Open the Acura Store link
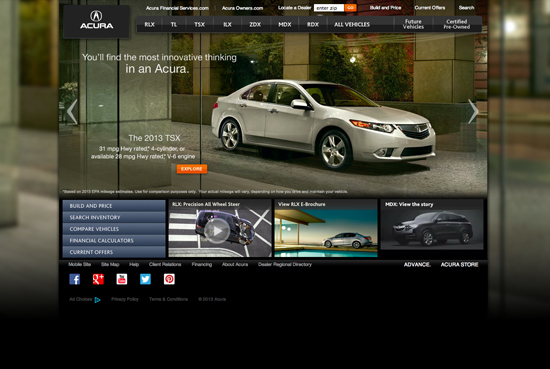 point(460,264)
